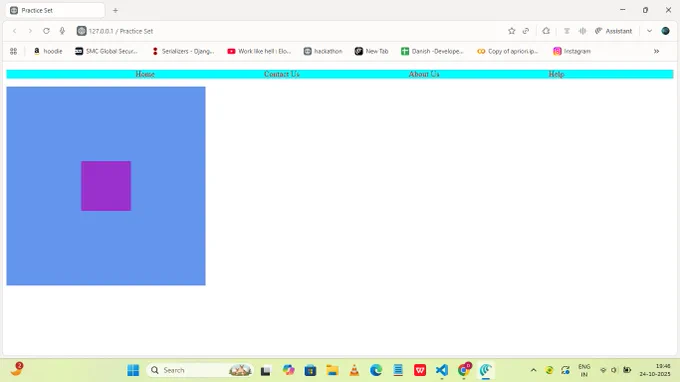This screenshot has height=382, width=680.
Task: Open the extensions icon in toolbar
Action: point(546,31)
